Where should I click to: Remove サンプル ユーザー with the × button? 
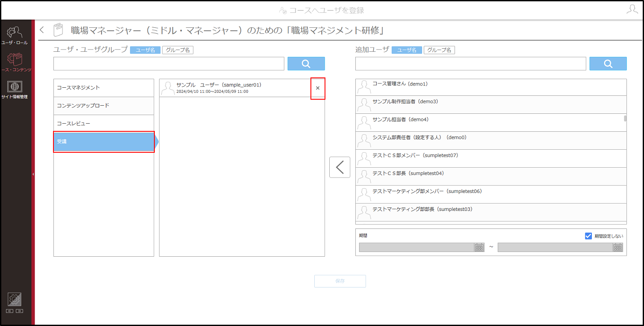click(318, 88)
